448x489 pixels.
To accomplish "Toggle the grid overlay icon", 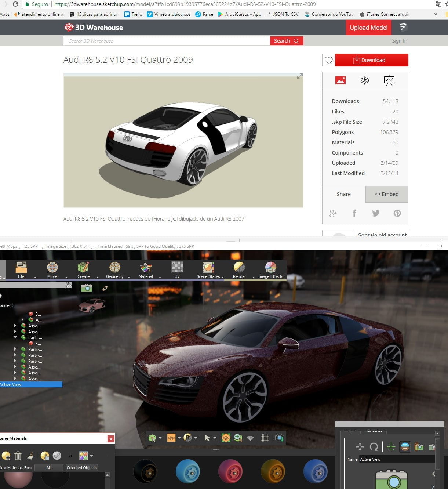I will coord(265,438).
